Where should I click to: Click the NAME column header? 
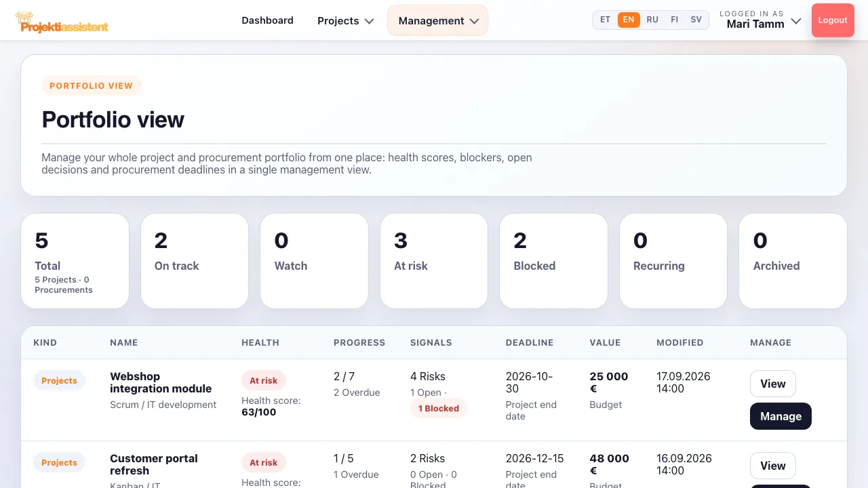tap(124, 343)
